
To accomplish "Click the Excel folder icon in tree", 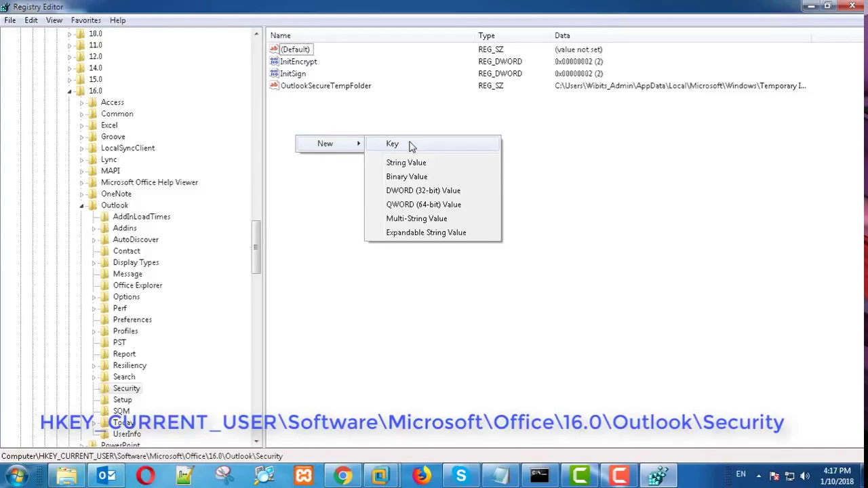I will click(93, 125).
